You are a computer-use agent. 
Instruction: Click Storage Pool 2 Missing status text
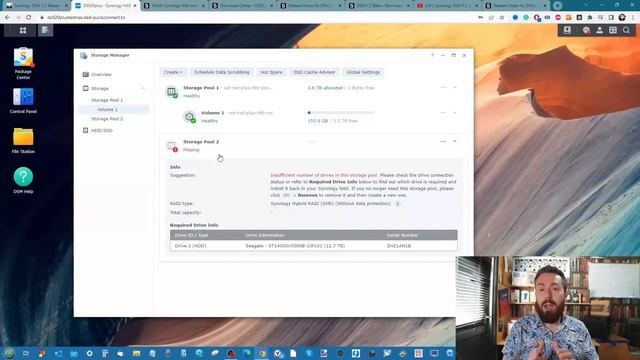tap(191, 150)
